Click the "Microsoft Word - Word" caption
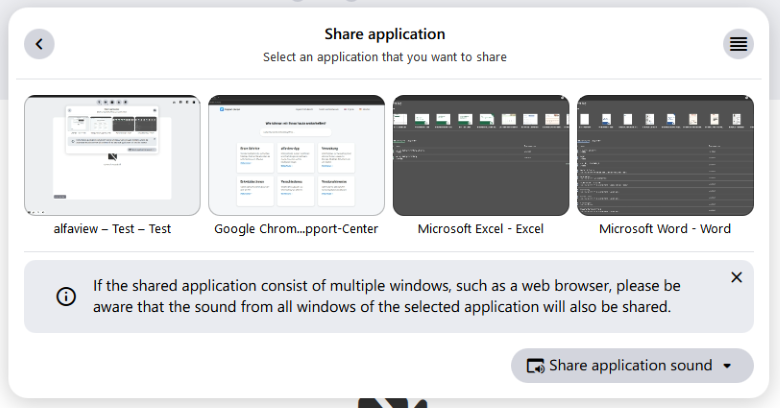The image size is (780, 408). click(x=665, y=229)
